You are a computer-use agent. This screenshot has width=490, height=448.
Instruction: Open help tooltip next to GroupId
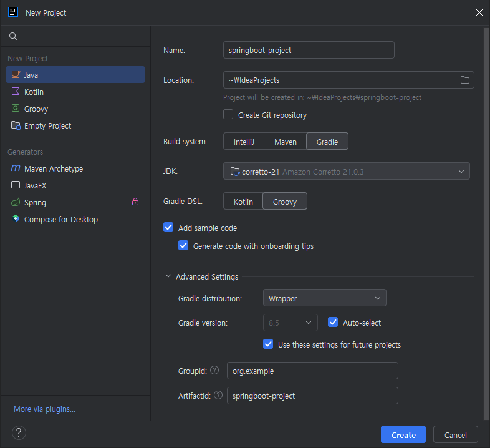coord(214,371)
